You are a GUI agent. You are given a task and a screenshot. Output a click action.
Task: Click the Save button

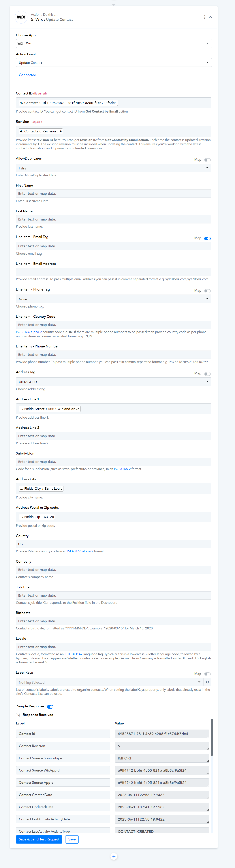72,839
